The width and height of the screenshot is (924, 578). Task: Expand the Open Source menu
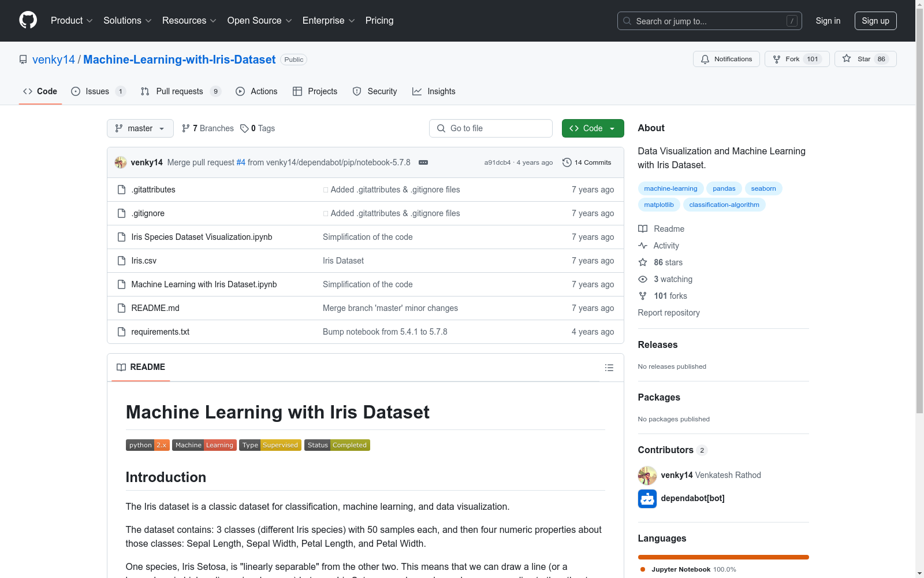point(260,21)
